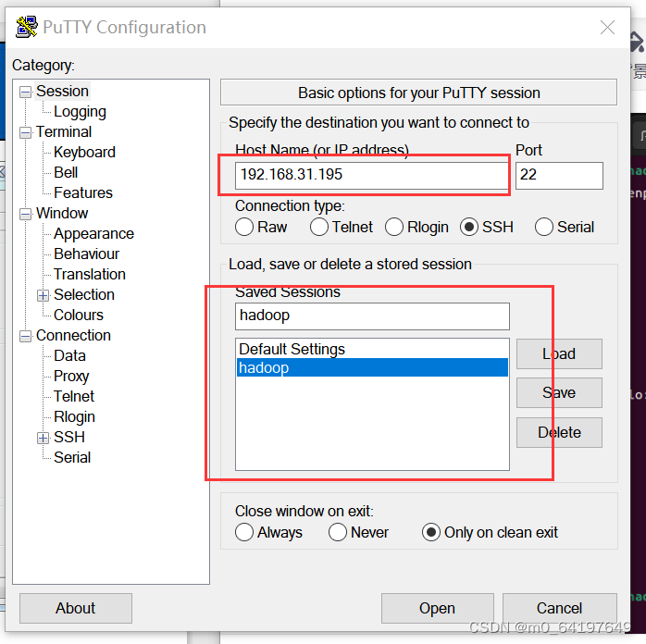Choose Never close window on exit

pyautogui.click(x=358, y=533)
